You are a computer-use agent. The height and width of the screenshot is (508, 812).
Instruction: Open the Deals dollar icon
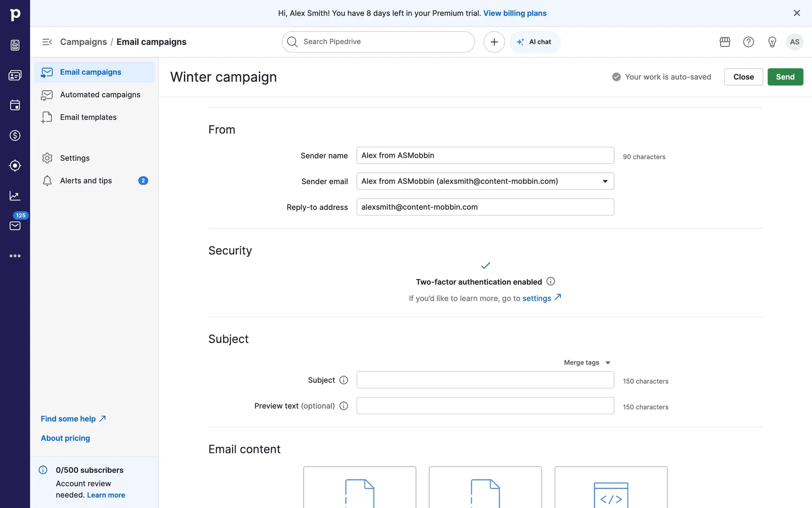click(x=15, y=135)
